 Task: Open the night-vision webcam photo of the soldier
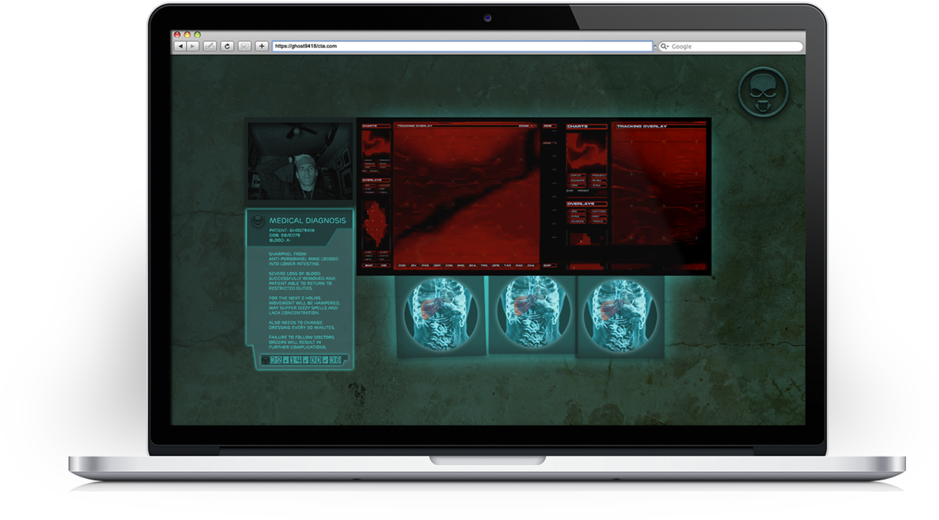point(300,161)
